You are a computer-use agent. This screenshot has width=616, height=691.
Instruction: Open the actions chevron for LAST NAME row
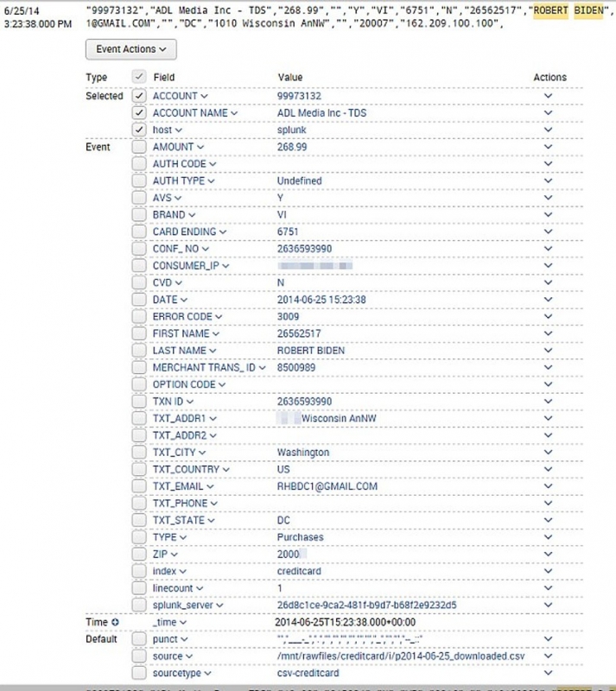coord(548,351)
